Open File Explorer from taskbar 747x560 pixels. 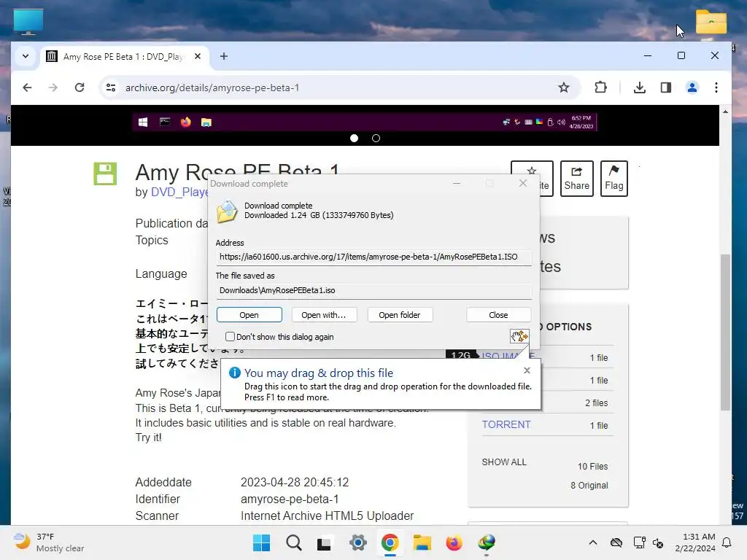point(422,542)
